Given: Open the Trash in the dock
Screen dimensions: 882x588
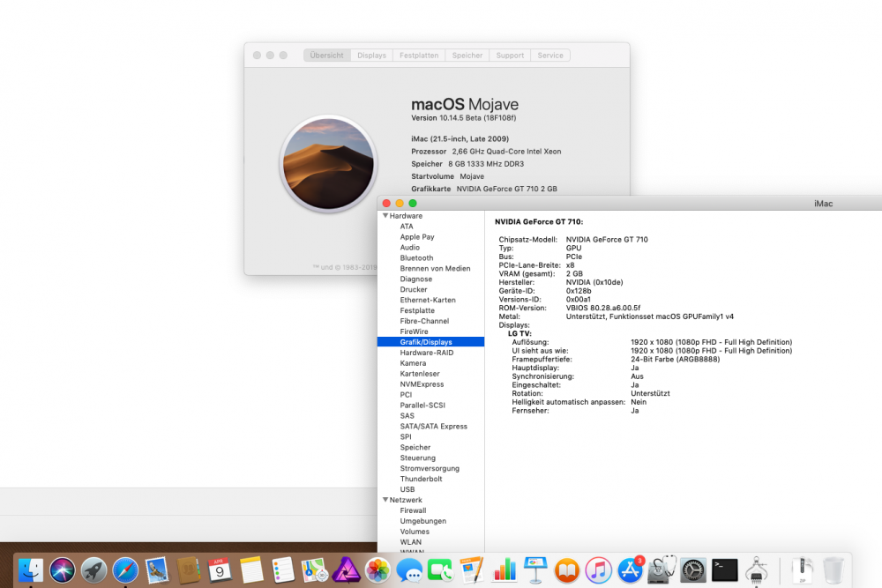Looking at the screenshot, I should tap(833, 570).
